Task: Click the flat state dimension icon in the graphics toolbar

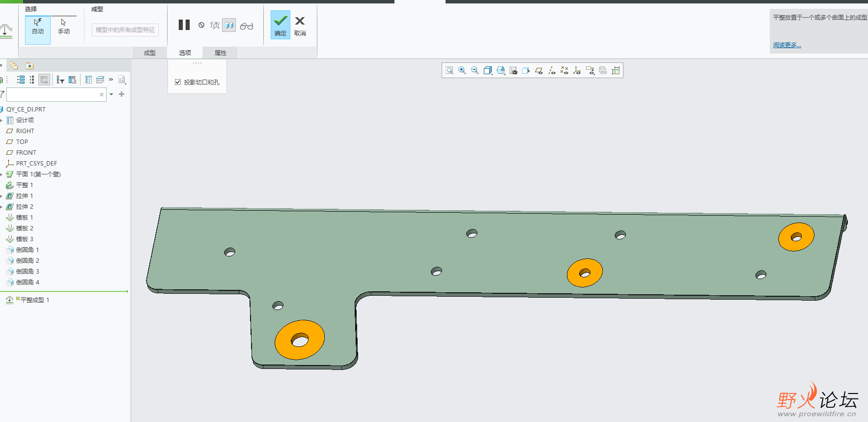Action: [x=616, y=71]
